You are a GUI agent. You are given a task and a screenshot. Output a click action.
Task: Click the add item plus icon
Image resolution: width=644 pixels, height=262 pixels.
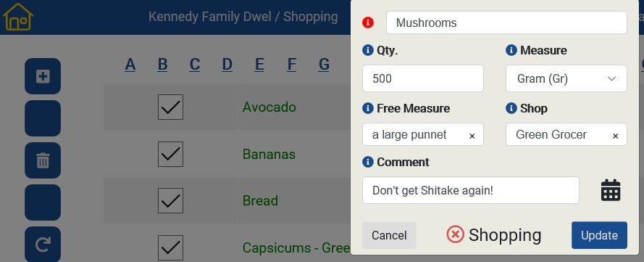coord(43,76)
